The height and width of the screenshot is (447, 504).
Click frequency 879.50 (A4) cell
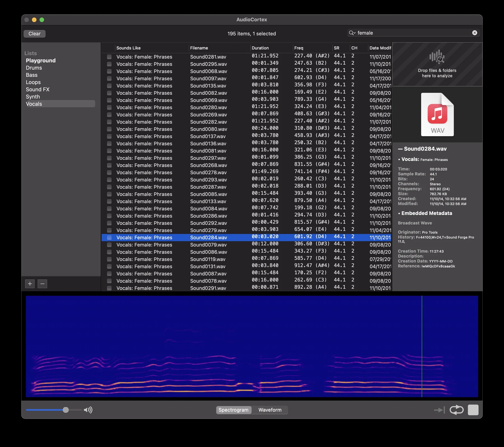coord(310,200)
